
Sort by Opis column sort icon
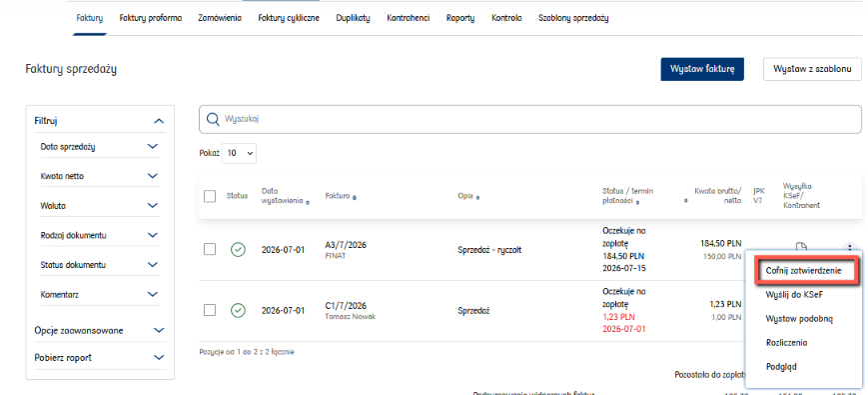[477, 197]
